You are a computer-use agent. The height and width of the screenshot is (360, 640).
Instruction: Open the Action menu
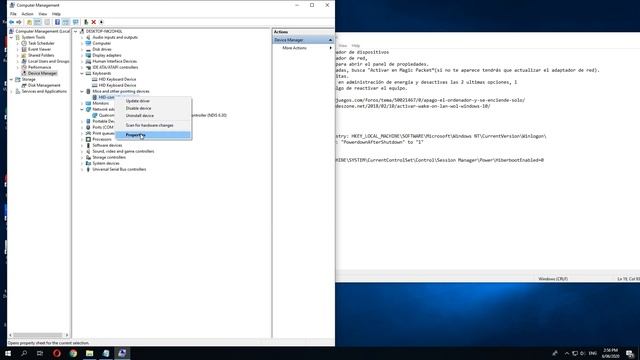point(27,14)
